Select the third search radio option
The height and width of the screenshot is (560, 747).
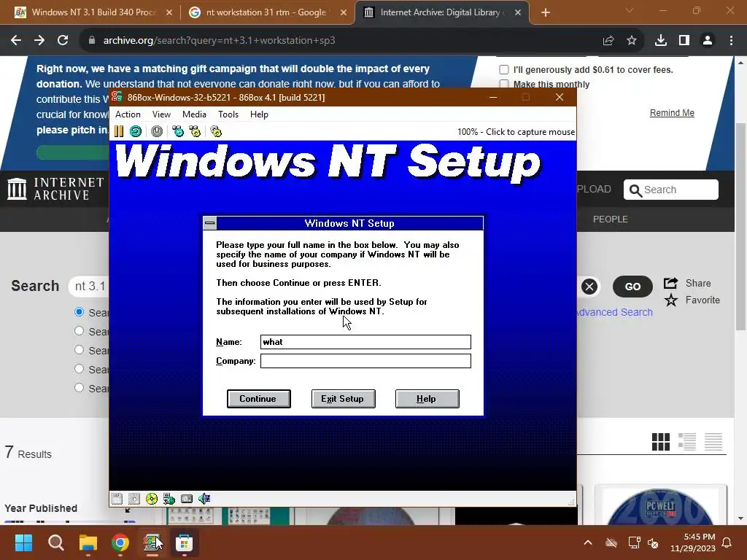(x=79, y=350)
